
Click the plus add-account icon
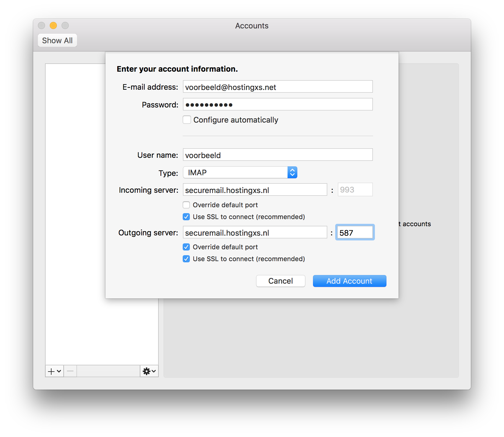point(54,371)
